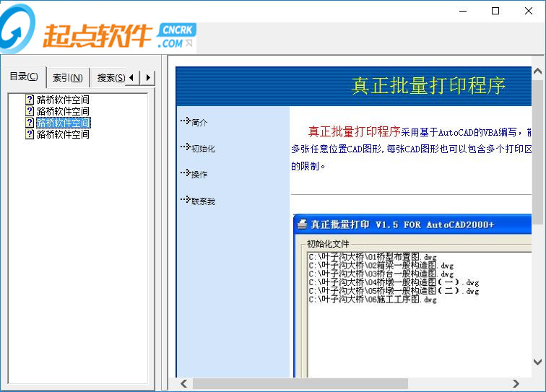Screen dimensions: 546x392
Task: Click the horizontal scroll-right arrow
Action: [x=516, y=383]
